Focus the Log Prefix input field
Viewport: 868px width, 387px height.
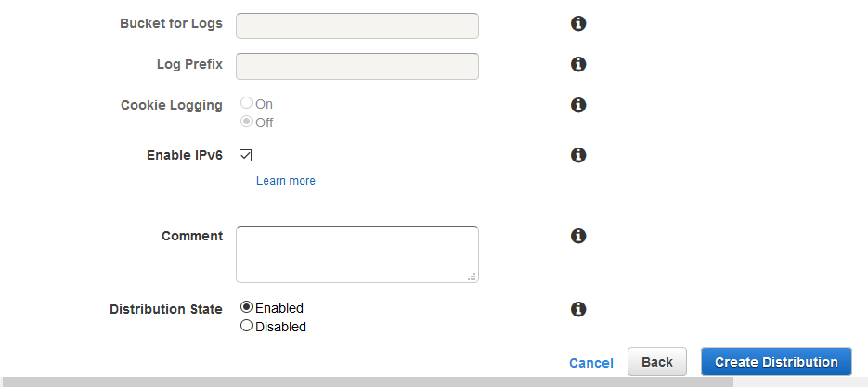click(x=357, y=67)
